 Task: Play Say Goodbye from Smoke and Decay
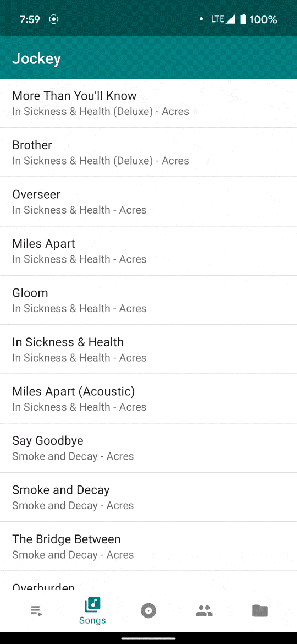pyautogui.click(x=148, y=448)
